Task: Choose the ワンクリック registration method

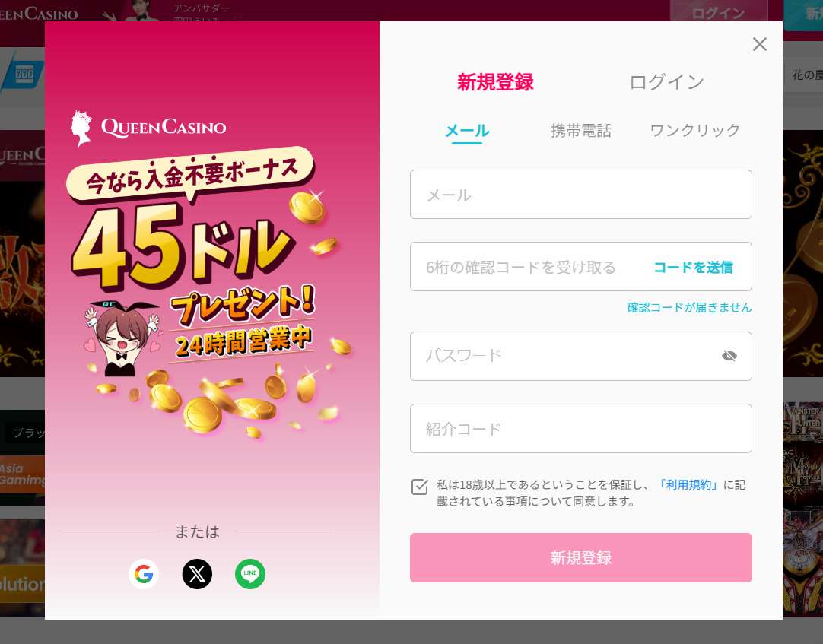Action: coord(695,130)
